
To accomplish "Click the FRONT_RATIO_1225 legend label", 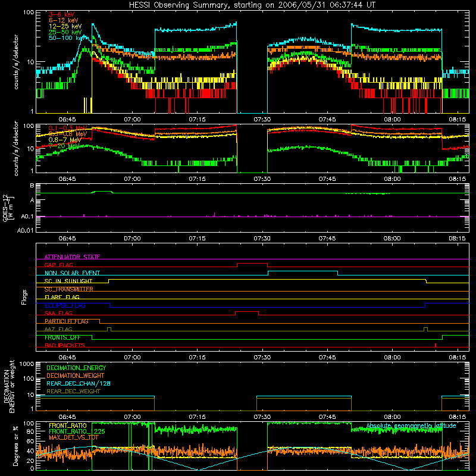I will 77,431.
